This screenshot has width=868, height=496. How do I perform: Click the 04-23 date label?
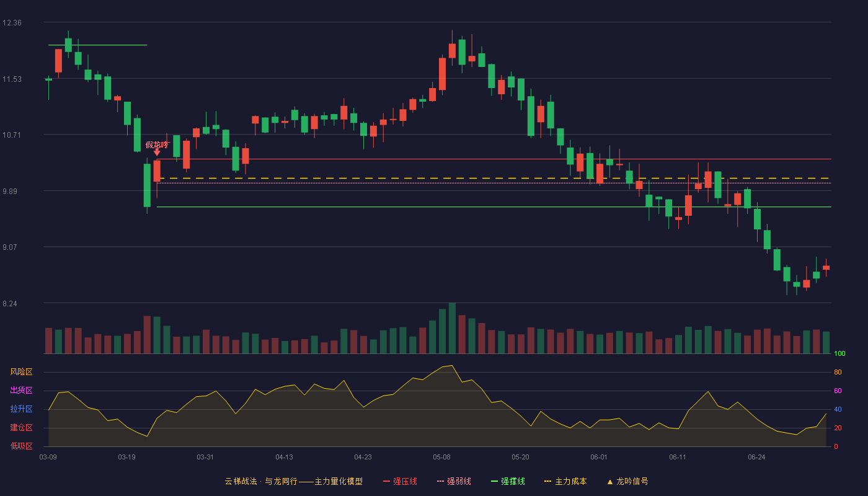point(363,457)
